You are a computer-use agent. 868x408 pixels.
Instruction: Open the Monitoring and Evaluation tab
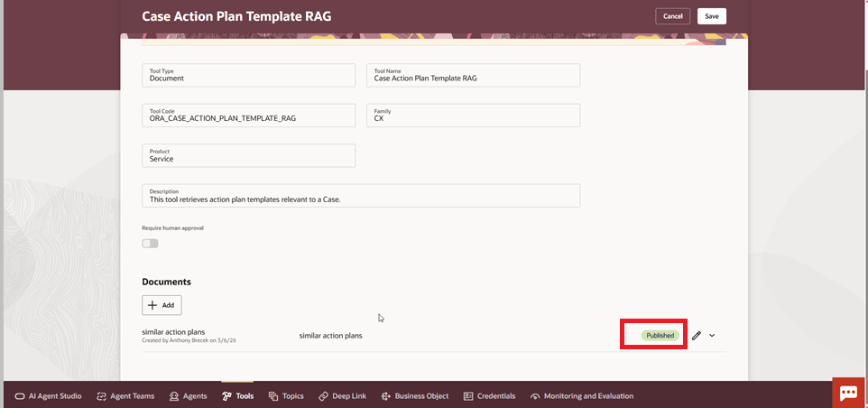(x=582, y=396)
